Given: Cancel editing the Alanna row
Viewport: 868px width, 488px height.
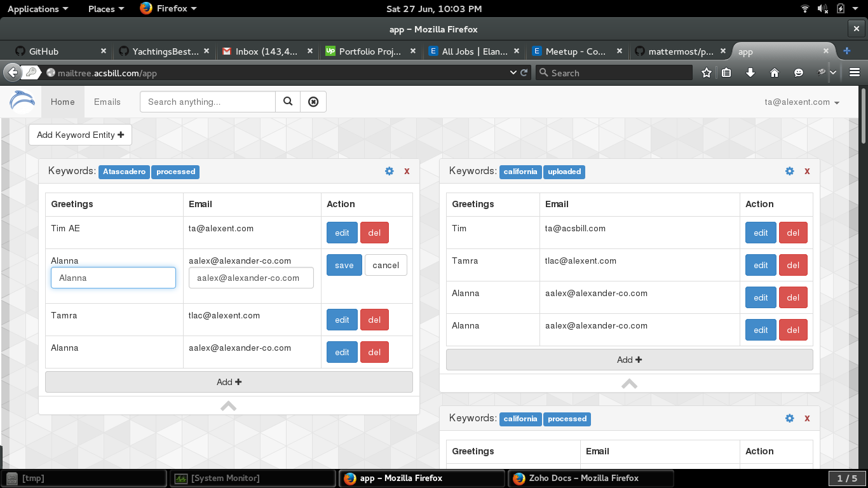Looking at the screenshot, I should click(x=386, y=265).
